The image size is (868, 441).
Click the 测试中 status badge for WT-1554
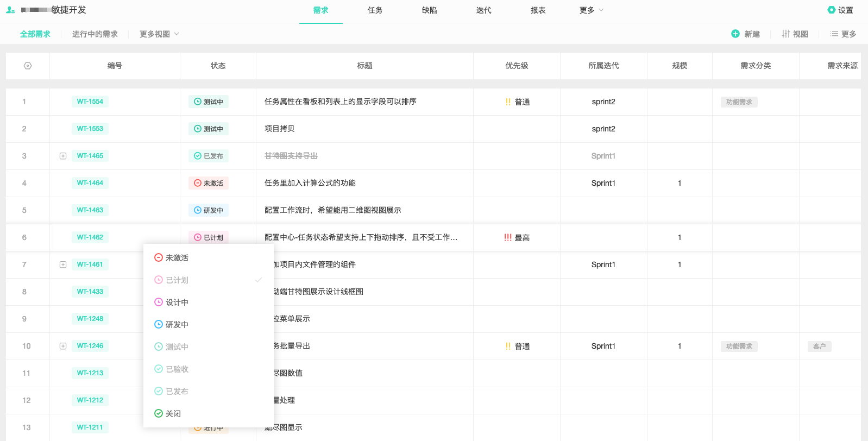click(209, 102)
